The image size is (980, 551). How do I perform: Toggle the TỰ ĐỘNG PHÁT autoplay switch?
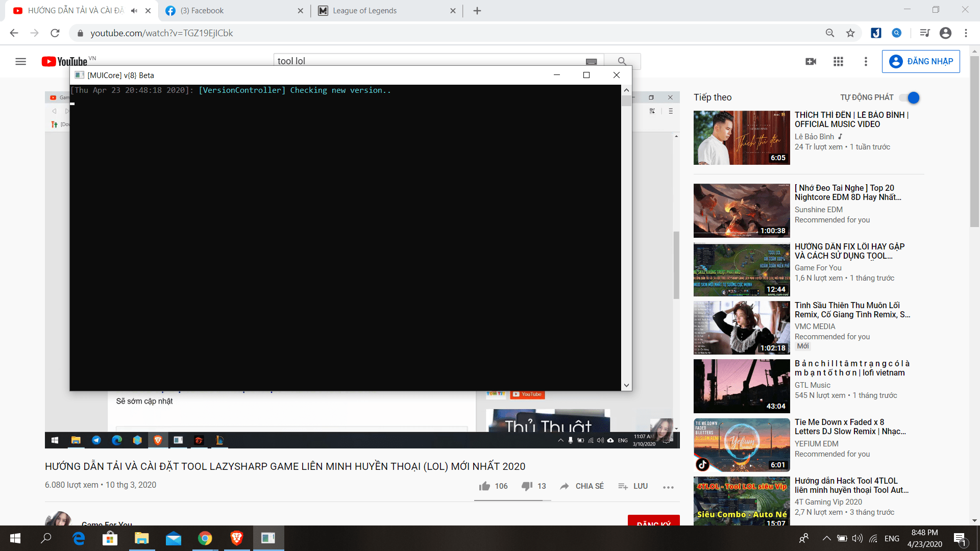click(910, 97)
